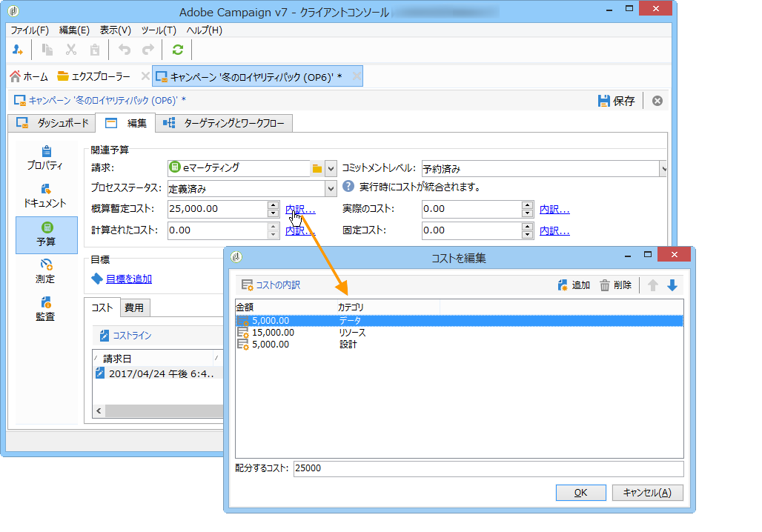Click the new-user toolbar icon
Viewport: 762px width, 532px height.
[18, 50]
